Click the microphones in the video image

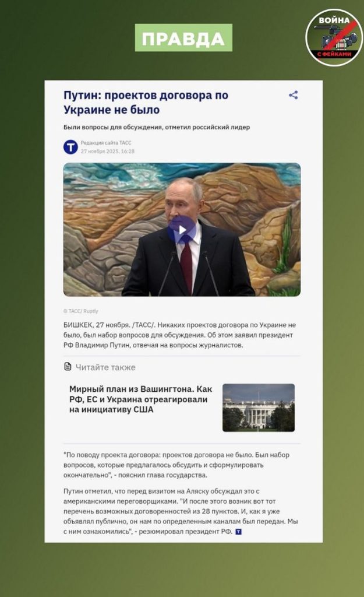click(188, 273)
